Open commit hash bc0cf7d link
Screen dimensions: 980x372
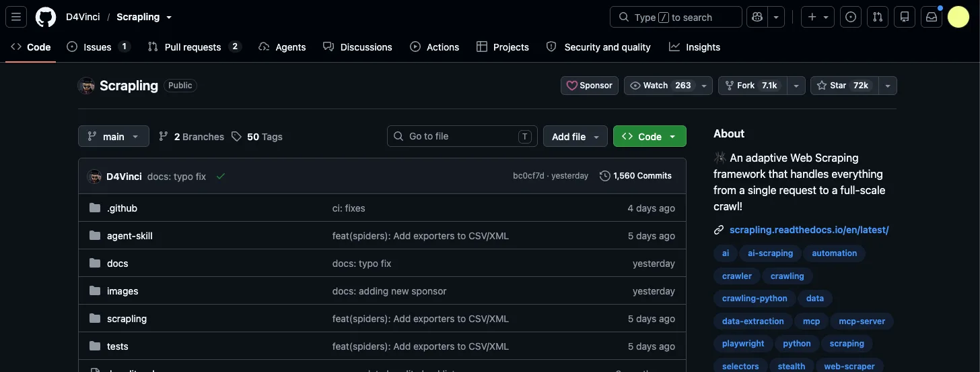click(x=528, y=176)
